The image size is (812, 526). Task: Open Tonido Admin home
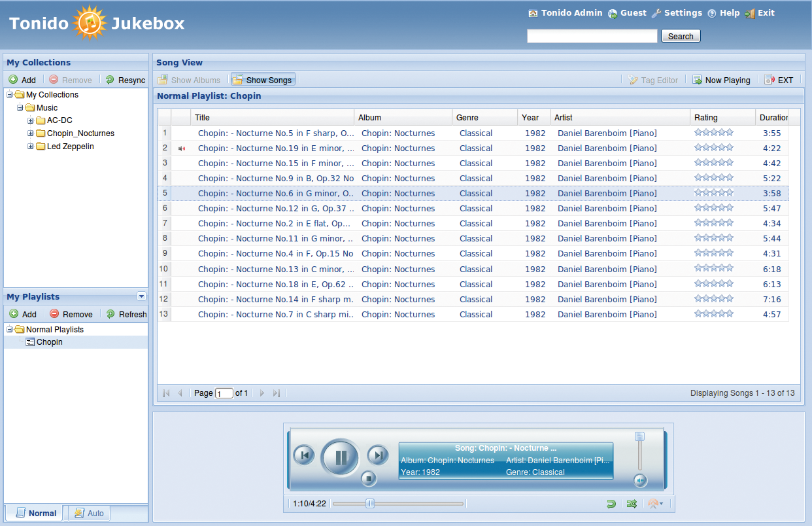click(x=565, y=13)
